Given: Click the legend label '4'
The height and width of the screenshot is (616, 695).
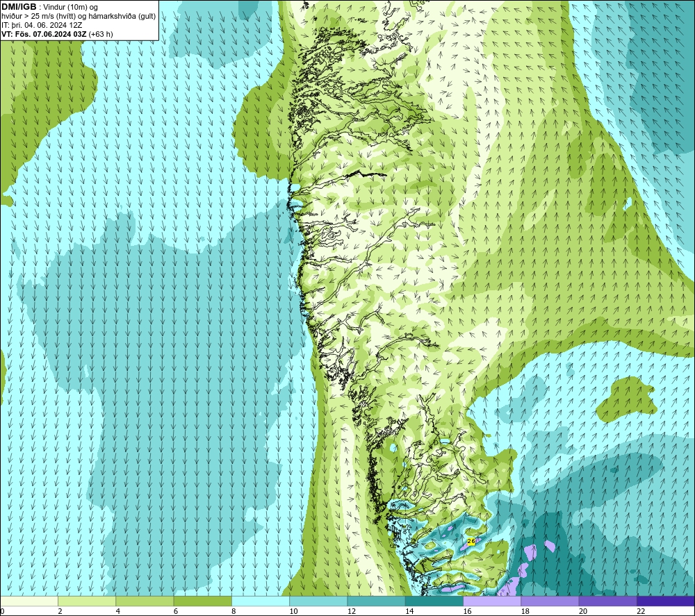Looking at the screenshot, I should (118, 611).
